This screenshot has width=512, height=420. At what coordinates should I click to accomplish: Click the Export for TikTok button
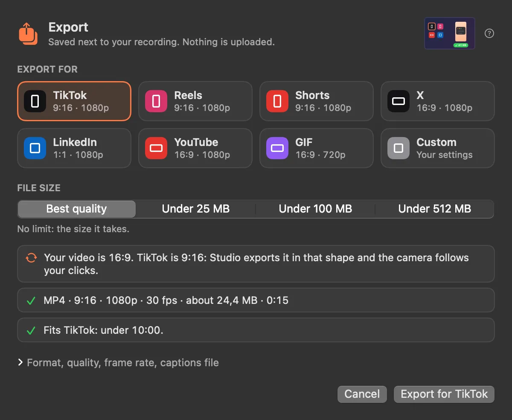pos(444,394)
